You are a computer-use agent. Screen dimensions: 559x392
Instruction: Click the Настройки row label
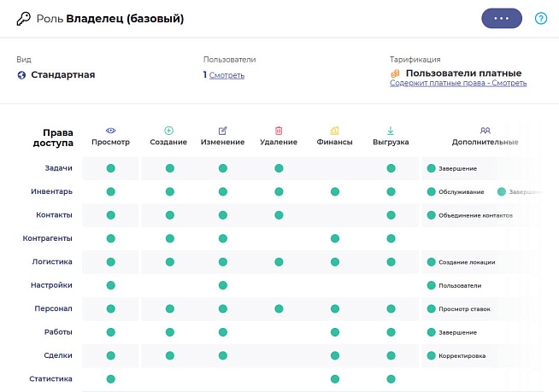click(x=51, y=285)
